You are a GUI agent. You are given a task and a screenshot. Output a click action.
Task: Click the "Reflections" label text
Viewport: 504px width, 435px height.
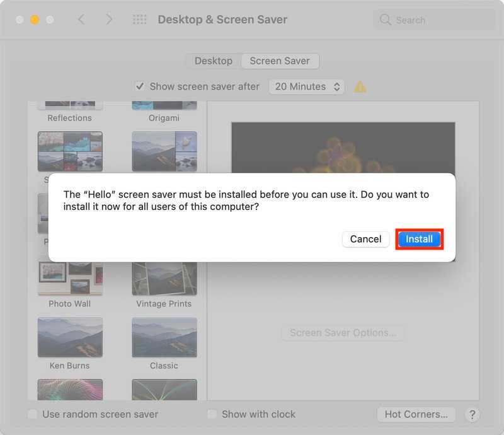click(70, 118)
